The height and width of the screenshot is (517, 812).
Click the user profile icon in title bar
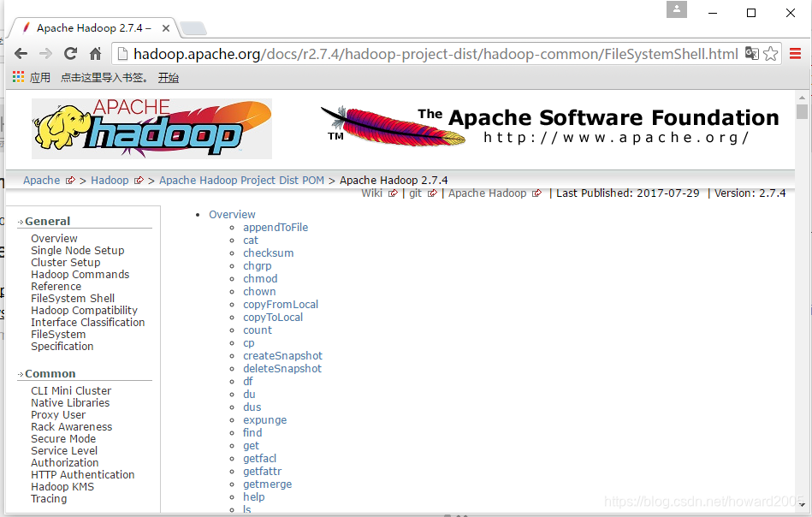coord(676,9)
